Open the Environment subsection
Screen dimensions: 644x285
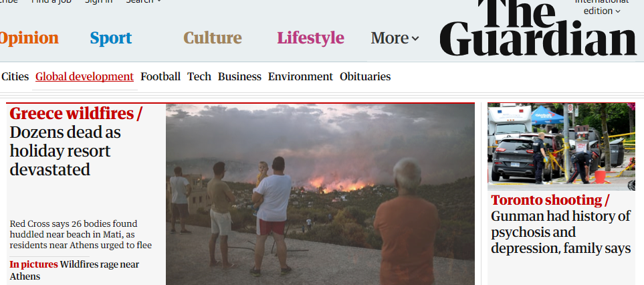(x=301, y=77)
